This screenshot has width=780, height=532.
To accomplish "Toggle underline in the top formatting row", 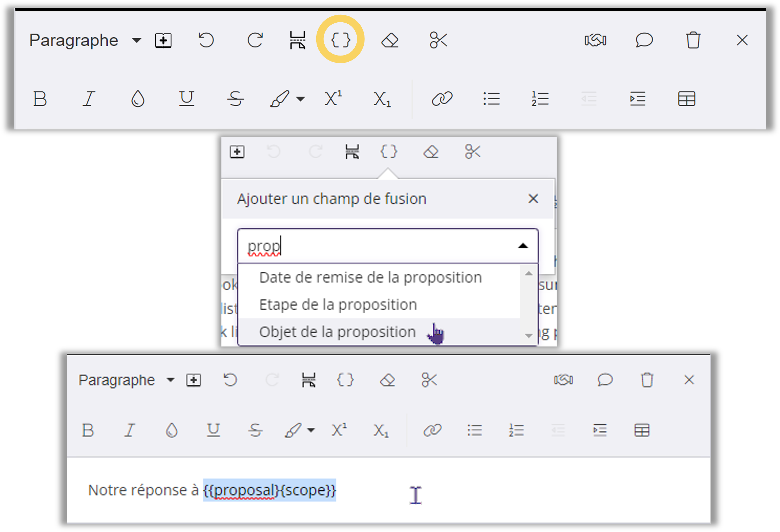I will (x=186, y=99).
